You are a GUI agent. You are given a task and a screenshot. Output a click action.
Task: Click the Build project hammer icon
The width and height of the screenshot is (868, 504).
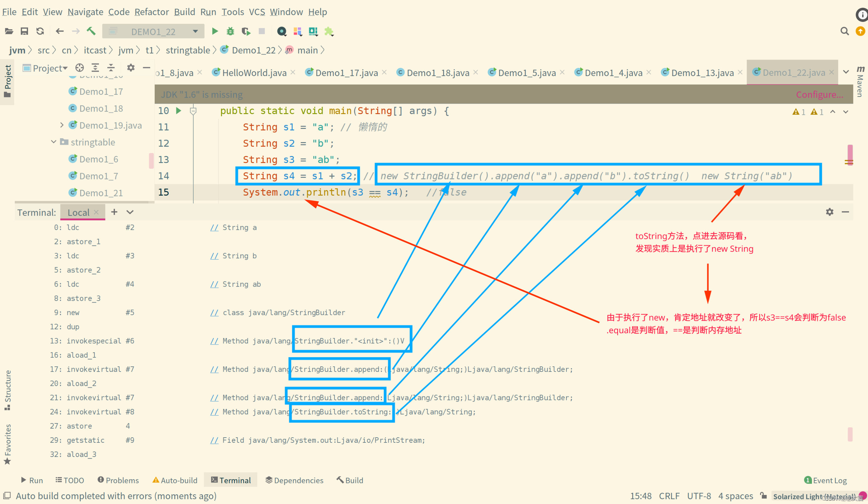91,31
